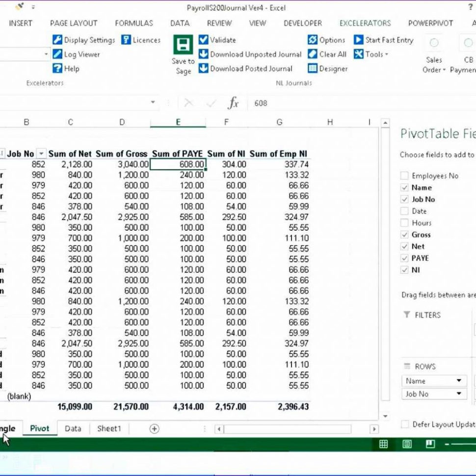Screen dimensions: 476x476
Task: Open the Name dropdown in ROWS area
Action: pos(460,381)
